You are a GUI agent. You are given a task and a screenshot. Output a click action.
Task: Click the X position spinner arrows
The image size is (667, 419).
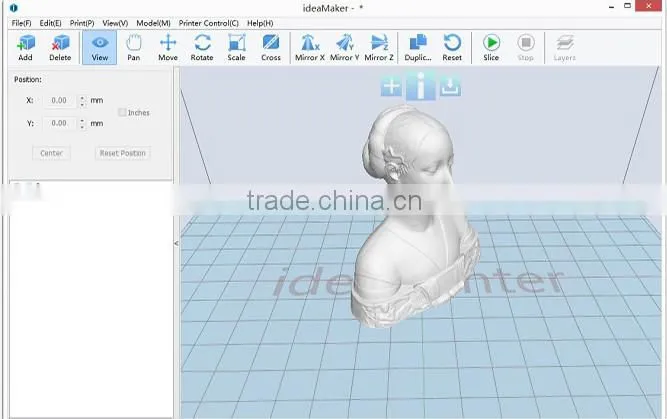82,101
